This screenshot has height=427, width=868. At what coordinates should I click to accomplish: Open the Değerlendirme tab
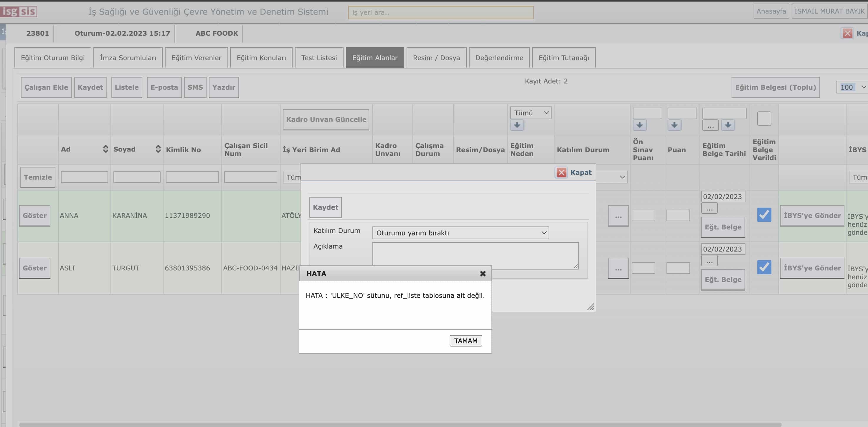point(499,58)
